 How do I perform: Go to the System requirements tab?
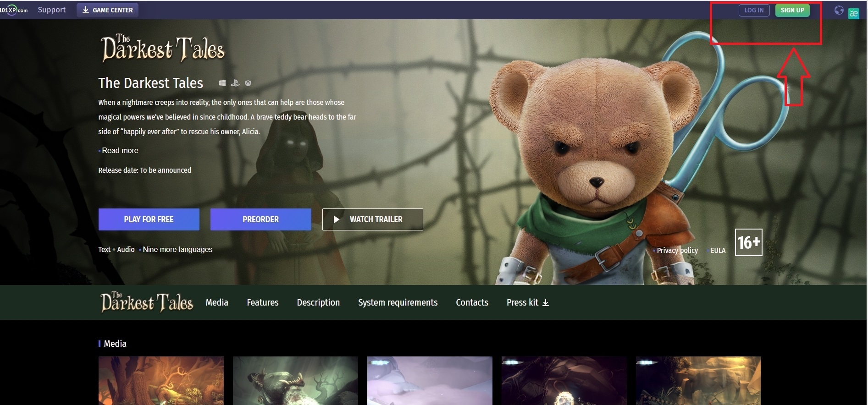point(398,302)
